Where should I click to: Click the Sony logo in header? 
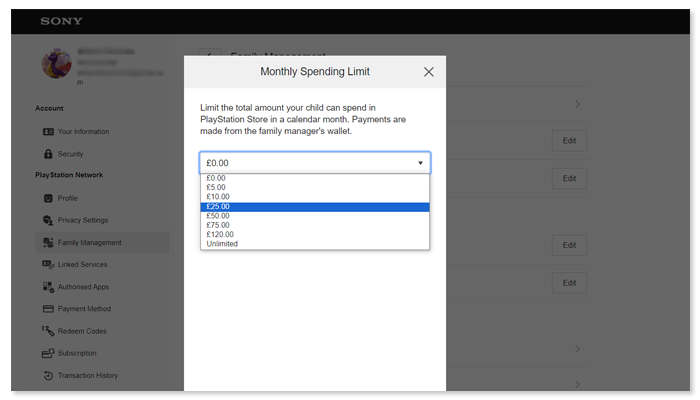coord(61,21)
